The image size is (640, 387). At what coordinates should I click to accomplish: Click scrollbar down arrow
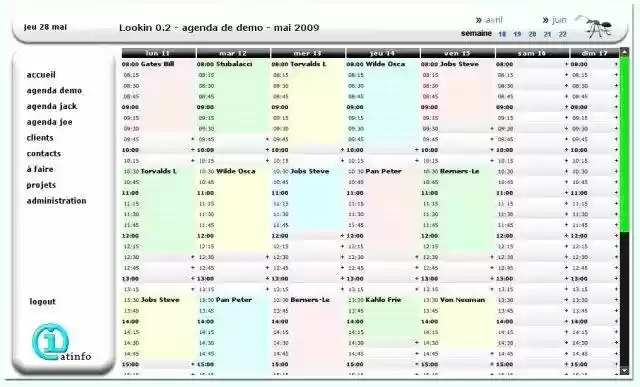(624, 371)
